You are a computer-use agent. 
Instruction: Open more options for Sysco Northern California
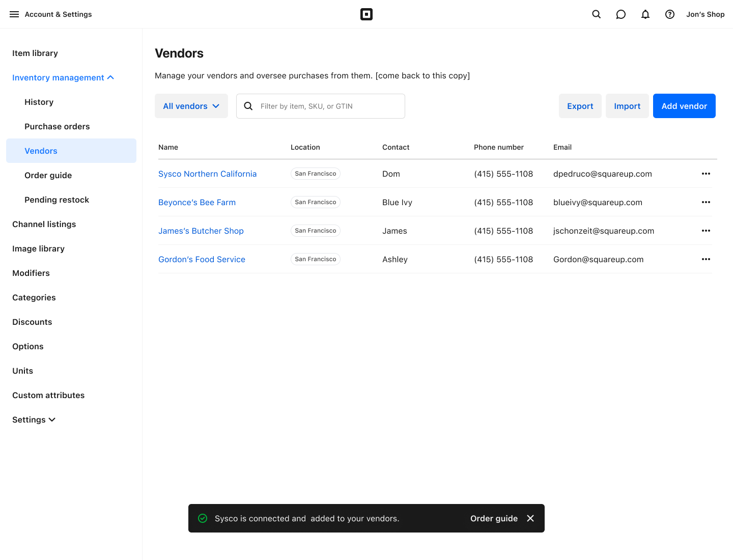pos(706,174)
